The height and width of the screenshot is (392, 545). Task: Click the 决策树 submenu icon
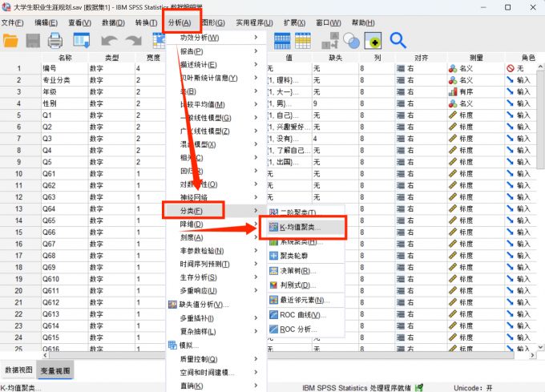click(273, 271)
